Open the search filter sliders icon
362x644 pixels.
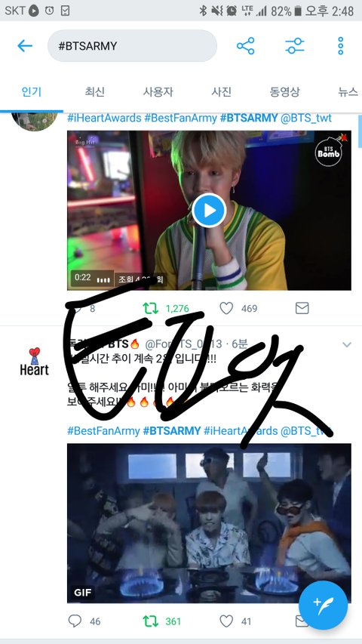pos(295,45)
